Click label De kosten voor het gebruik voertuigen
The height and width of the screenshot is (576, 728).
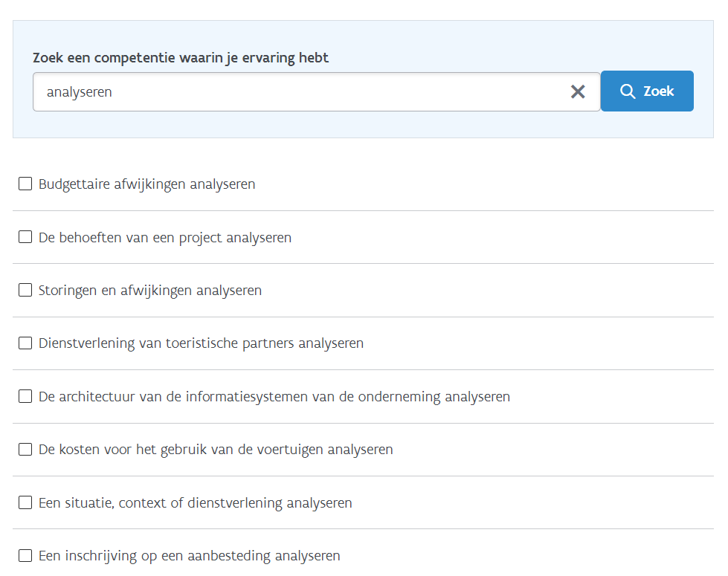(x=216, y=450)
